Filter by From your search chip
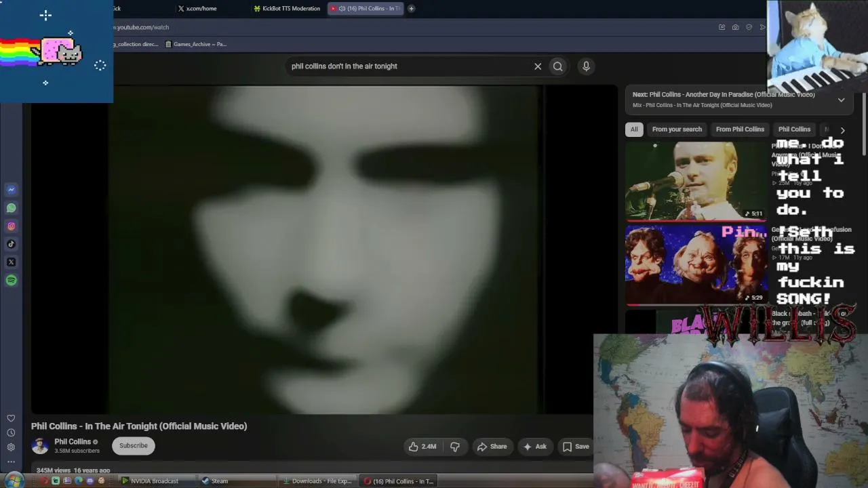 (677, 129)
